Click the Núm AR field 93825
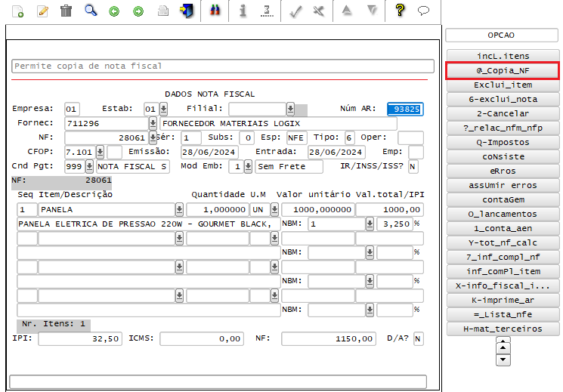Viewport: 563px width, 392px height. [x=405, y=109]
